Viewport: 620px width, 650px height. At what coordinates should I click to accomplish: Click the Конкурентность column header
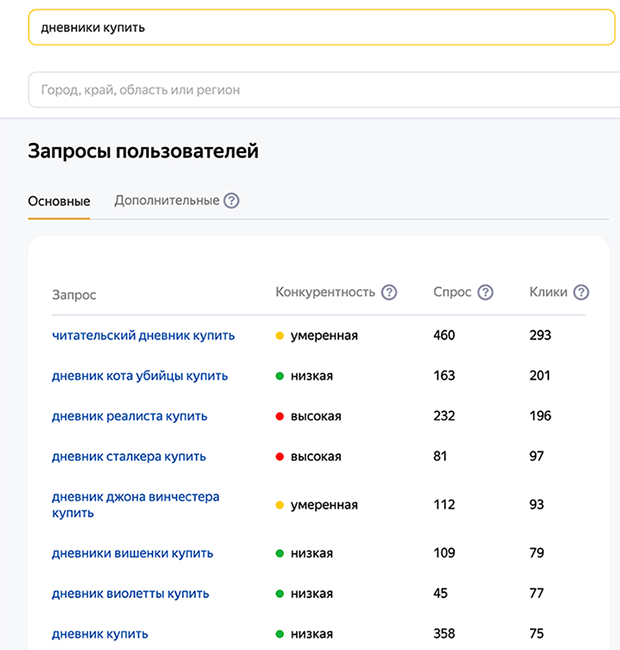pyautogui.click(x=325, y=293)
